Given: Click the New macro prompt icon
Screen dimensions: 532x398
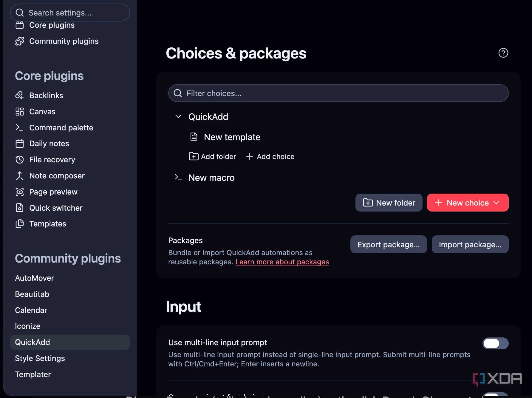Looking at the screenshot, I should pos(178,178).
